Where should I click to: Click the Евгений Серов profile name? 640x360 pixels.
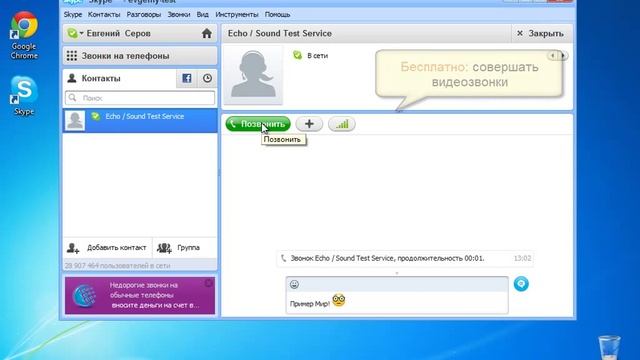click(118, 33)
